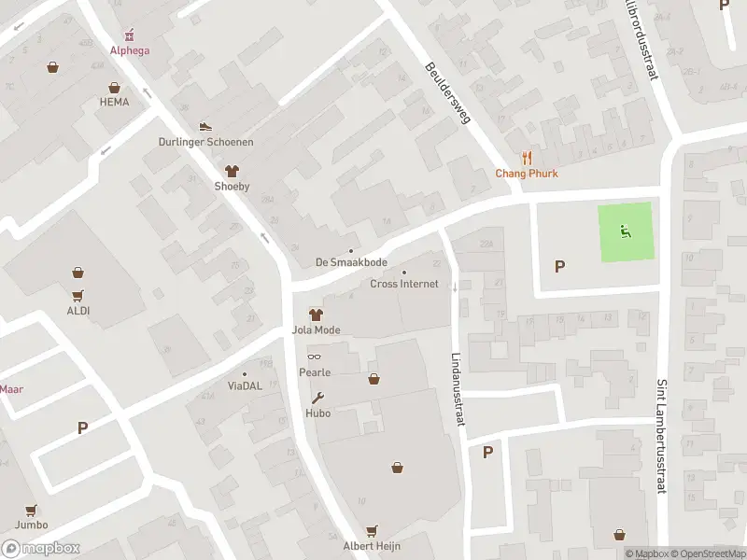Click the Durlinger Schoenen shoe icon
The width and height of the screenshot is (747, 560).
coord(205,127)
